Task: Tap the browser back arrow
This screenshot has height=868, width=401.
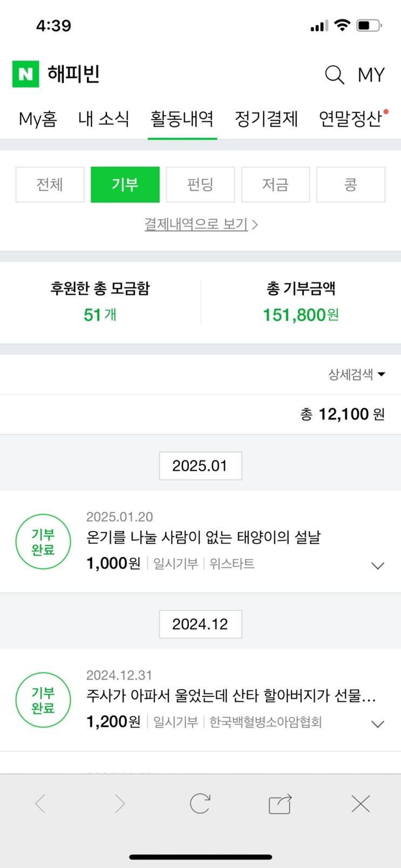Action: coord(40,804)
